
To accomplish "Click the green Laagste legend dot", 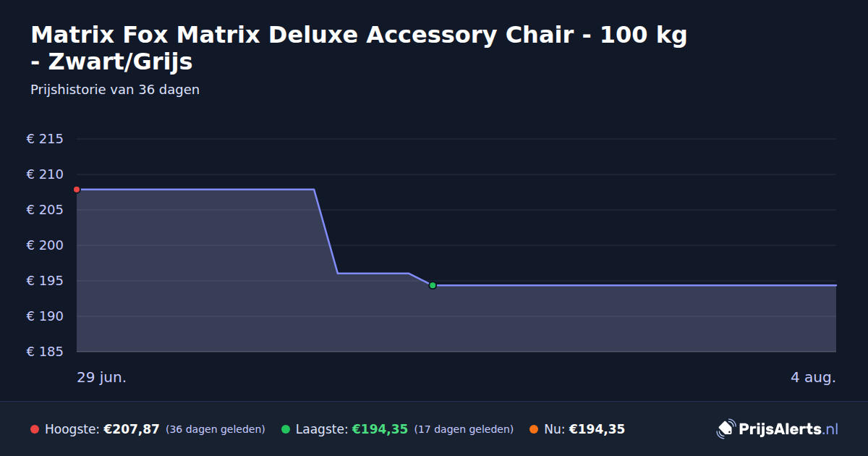I will click(x=286, y=429).
